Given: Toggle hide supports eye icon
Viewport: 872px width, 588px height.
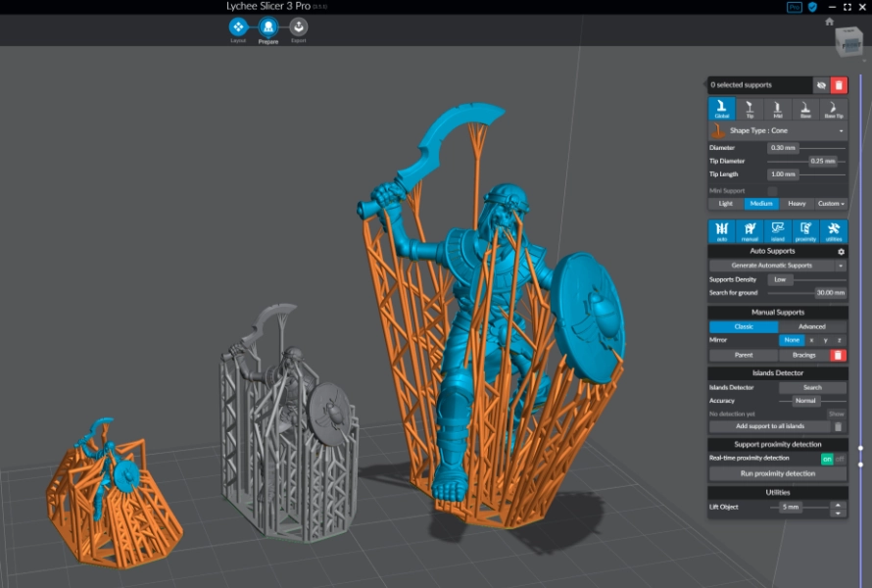Looking at the screenshot, I should 821,86.
